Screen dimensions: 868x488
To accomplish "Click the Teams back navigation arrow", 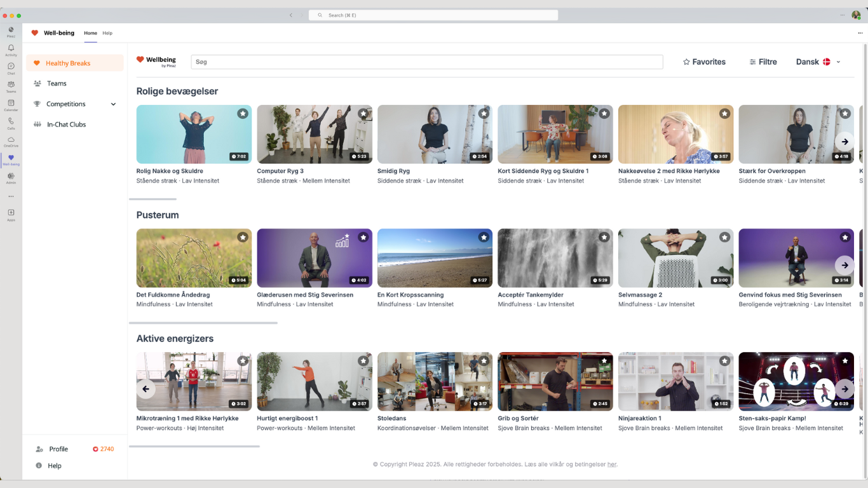I will [291, 15].
